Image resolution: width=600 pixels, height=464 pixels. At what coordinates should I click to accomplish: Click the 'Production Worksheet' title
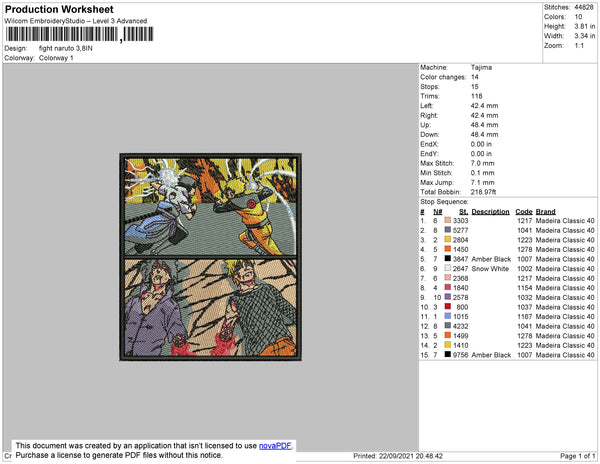(59, 10)
